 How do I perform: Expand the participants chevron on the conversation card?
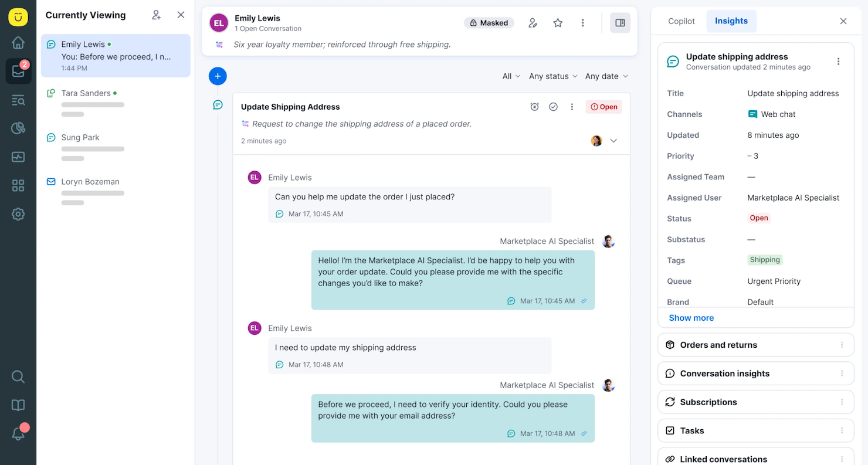(613, 141)
